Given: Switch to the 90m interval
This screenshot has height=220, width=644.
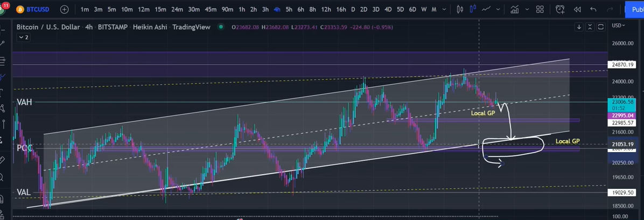Looking at the screenshot, I should point(228,9).
